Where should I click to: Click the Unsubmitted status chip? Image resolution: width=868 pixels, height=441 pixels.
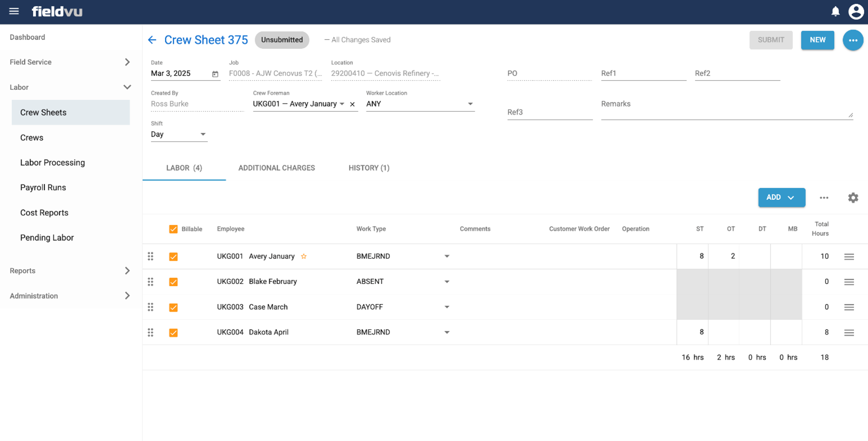point(282,40)
